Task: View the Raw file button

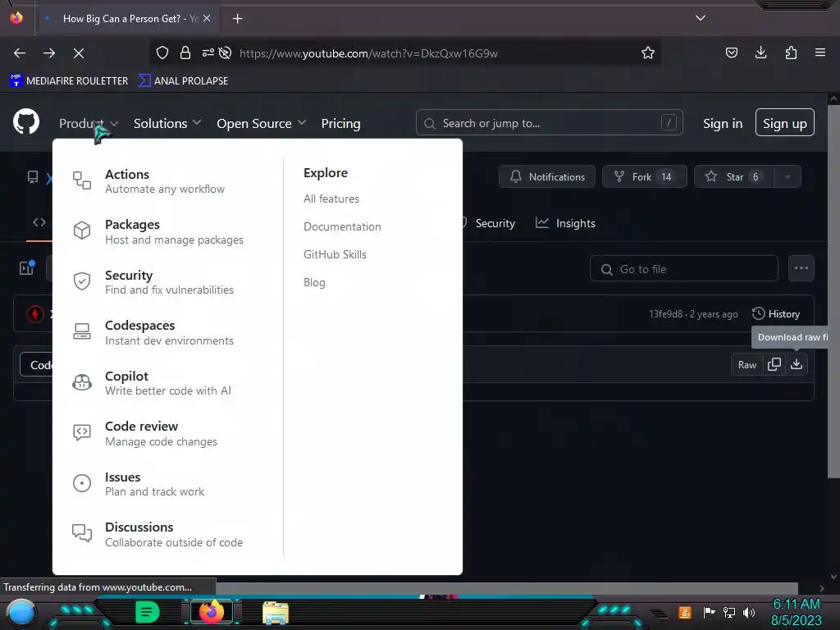Action: [747, 365]
